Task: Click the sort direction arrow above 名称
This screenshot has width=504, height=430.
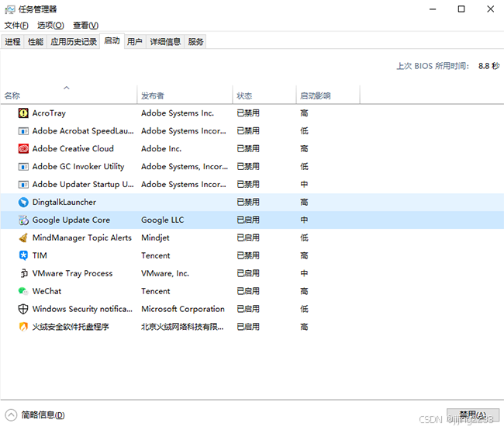Action: coord(67,88)
